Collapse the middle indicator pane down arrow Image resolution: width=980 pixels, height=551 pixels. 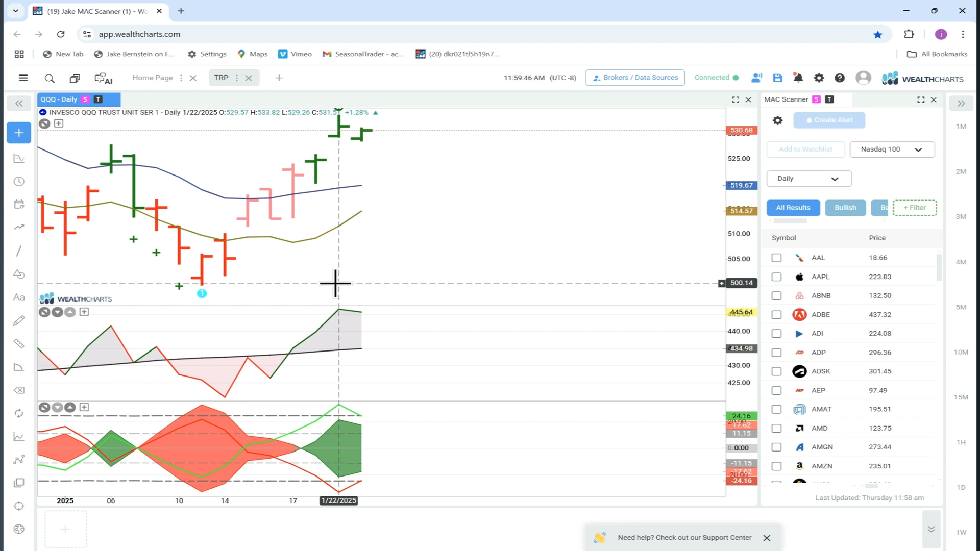tap(57, 312)
